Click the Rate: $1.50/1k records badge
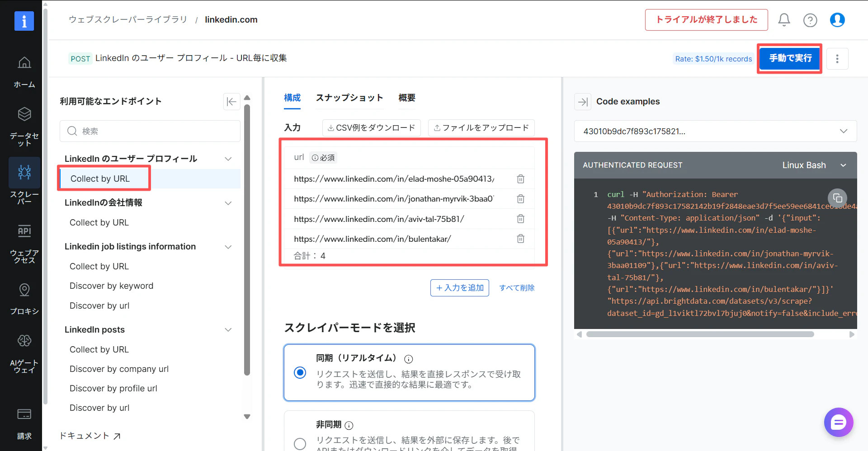 coord(713,59)
